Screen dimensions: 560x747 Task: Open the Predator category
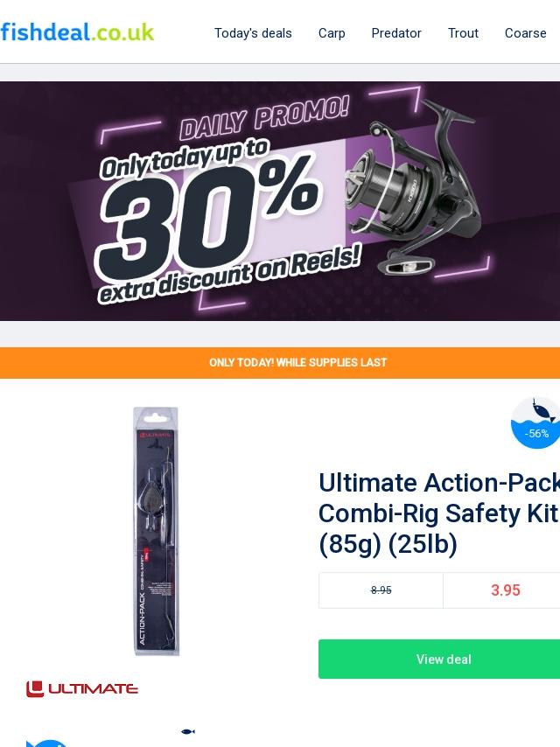396,33
